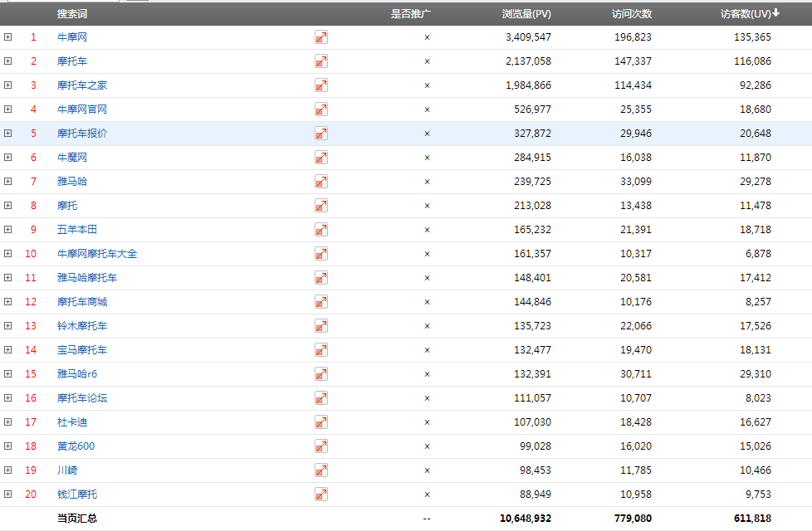Select UV value 29,310

(x=756, y=374)
